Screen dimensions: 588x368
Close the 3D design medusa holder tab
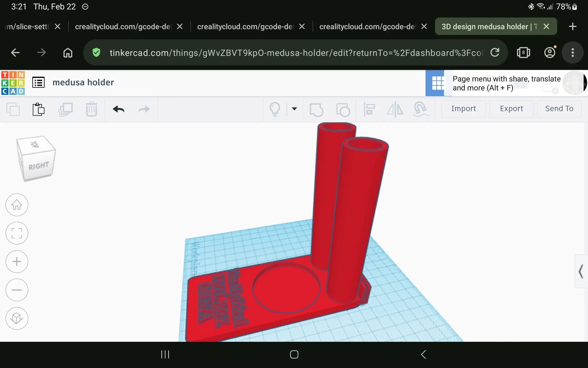click(546, 26)
